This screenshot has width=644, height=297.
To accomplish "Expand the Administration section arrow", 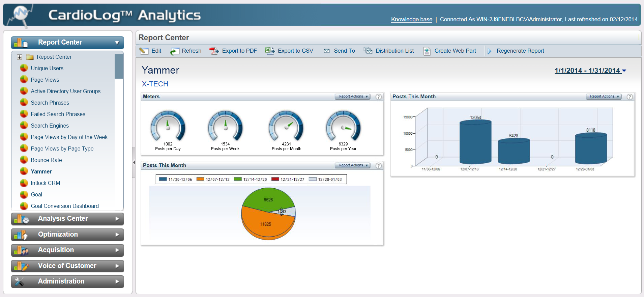I will (117, 281).
